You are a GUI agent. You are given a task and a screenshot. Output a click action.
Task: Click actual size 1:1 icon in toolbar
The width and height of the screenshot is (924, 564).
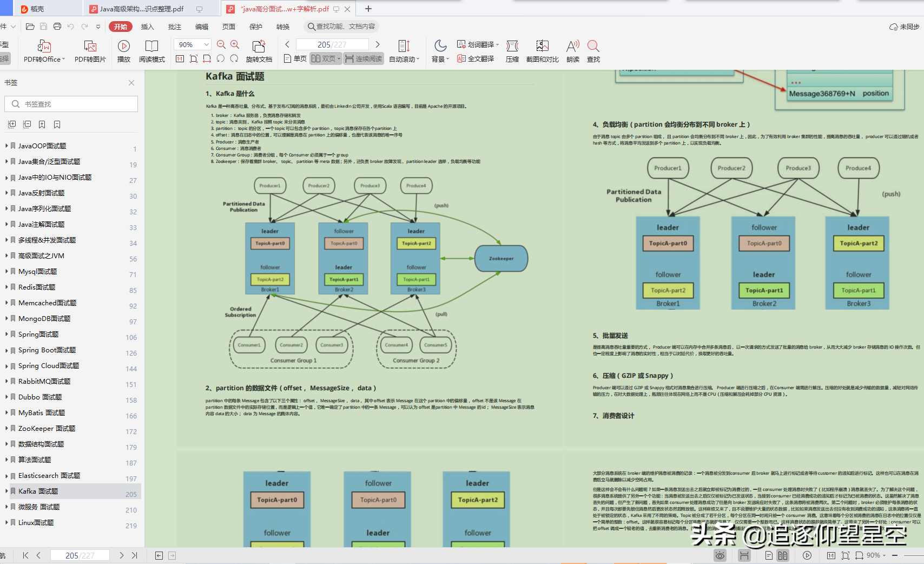180,58
